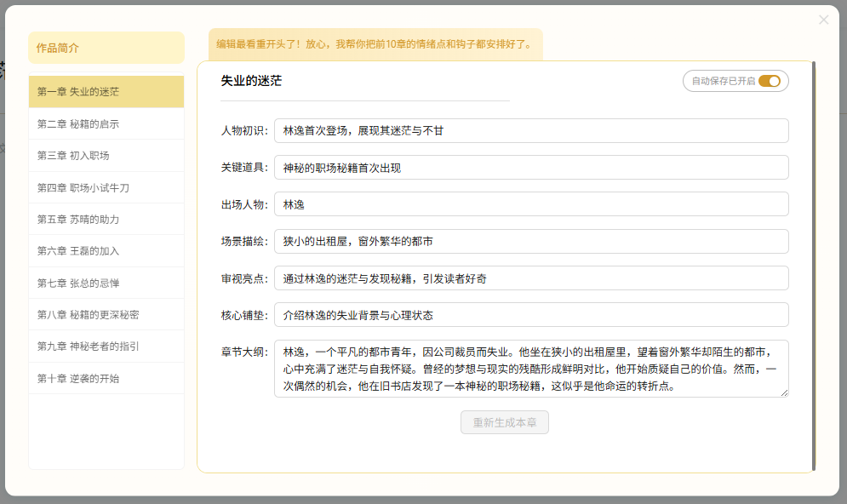Select 第十章 逆袭的开始 chapter

pyautogui.click(x=106, y=378)
